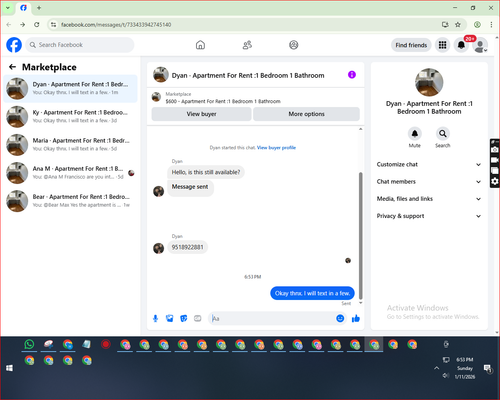Go forward with browser forward arrow
The width and height of the screenshot is (500, 400).
click(22, 24)
